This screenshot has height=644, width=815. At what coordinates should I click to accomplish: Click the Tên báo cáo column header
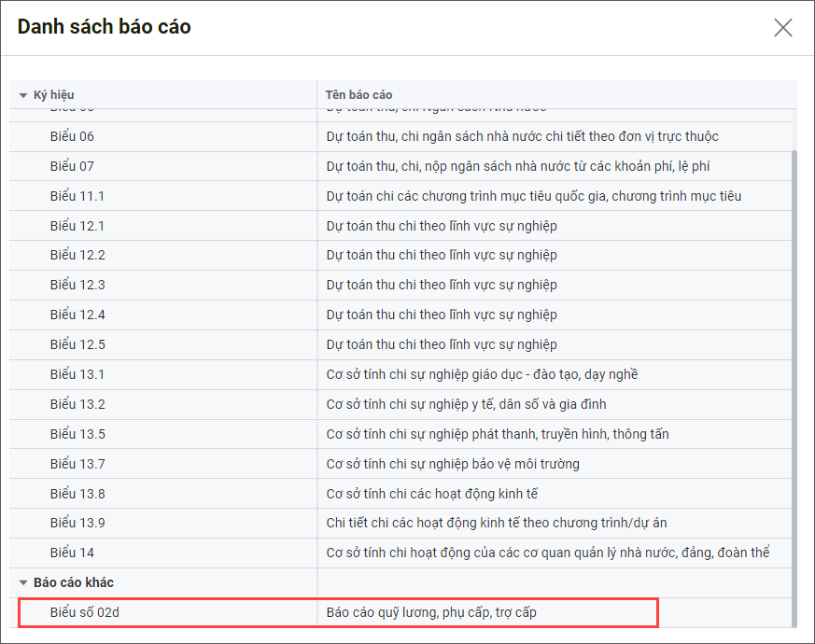pos(359,95)
